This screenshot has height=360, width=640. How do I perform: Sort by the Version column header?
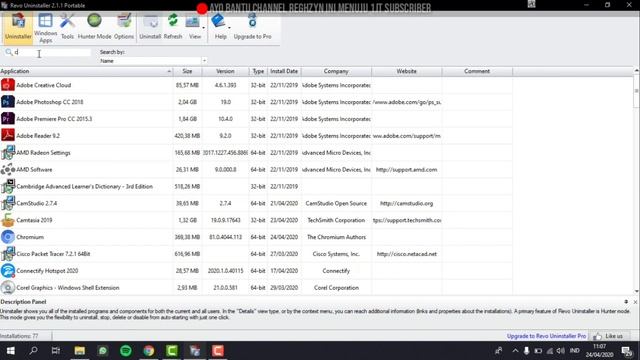(225, 71)
